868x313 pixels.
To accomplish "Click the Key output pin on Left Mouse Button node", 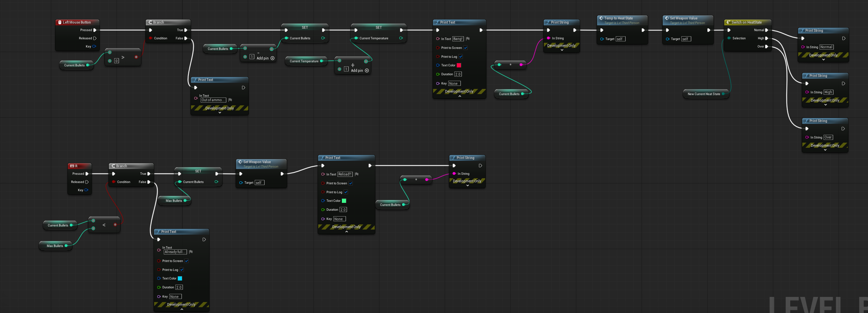I will [94, 47].
